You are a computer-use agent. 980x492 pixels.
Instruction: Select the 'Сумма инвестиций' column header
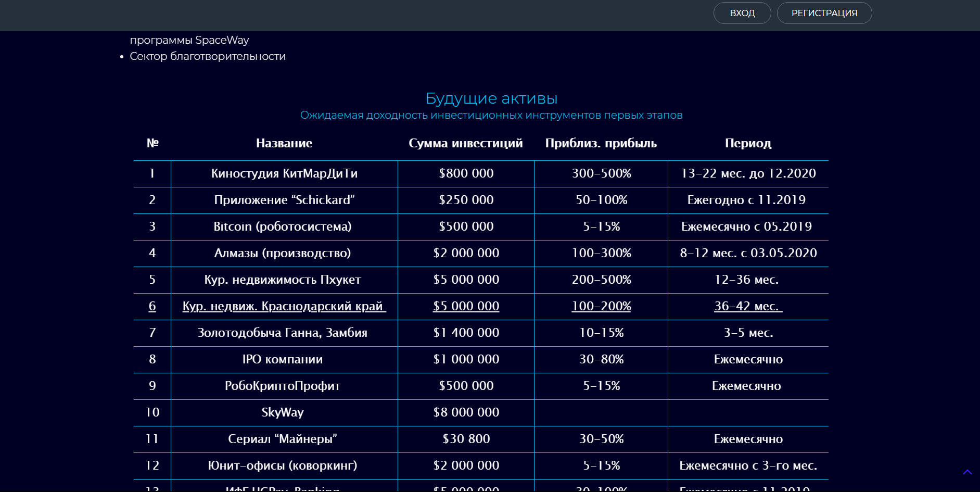[466, 143]
